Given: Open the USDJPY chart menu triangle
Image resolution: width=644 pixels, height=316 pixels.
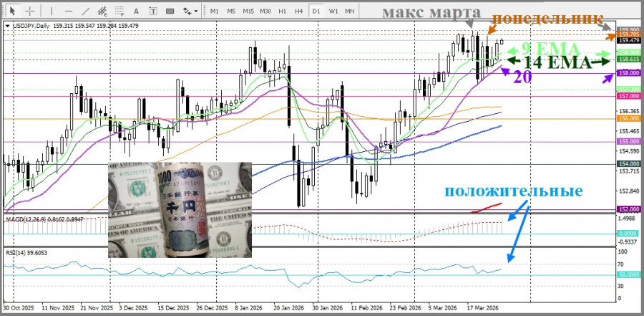Looking at the screenshot, I should 8,26.
